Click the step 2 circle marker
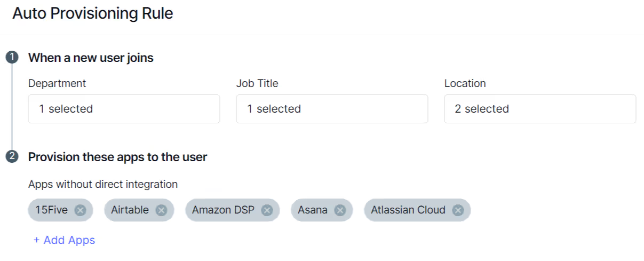This screenshot has height=261, width=644. [12, 157]
